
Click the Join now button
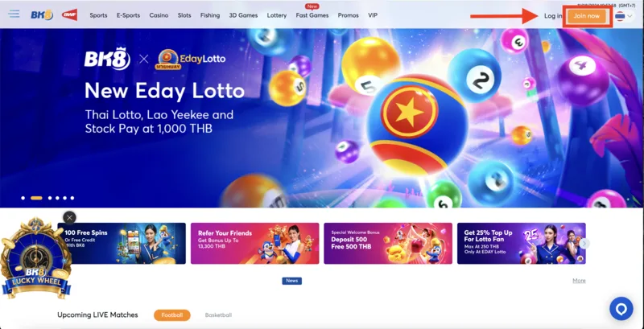coord(587,16)
